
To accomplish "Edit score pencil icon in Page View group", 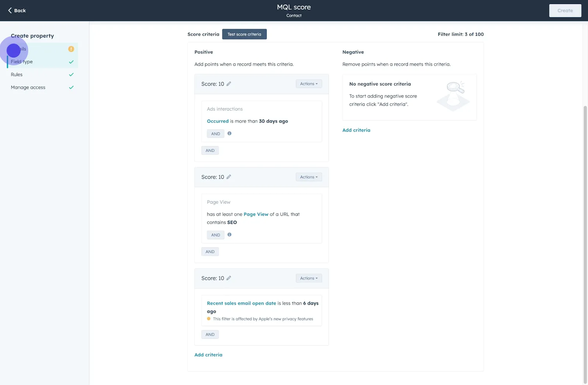I will (229, 177).
